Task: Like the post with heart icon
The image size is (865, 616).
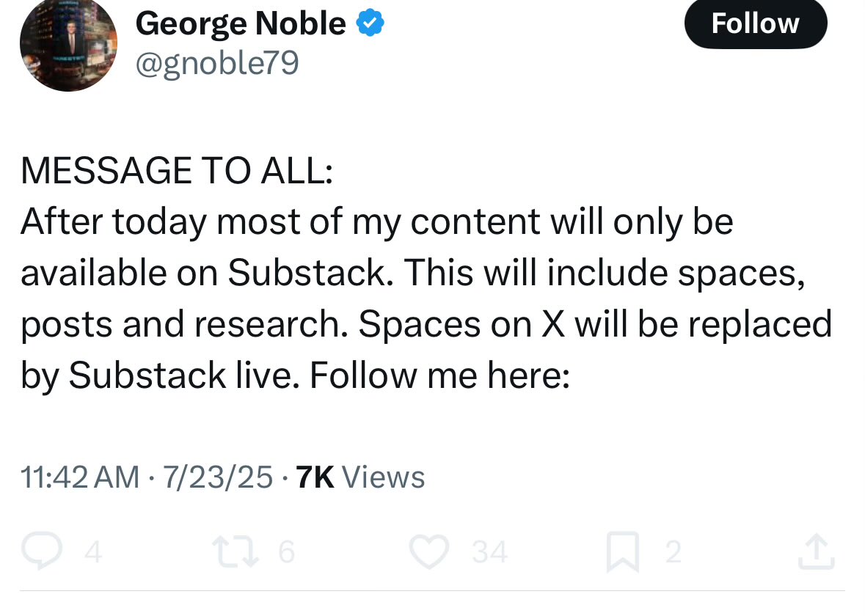Action: [428, 551]
